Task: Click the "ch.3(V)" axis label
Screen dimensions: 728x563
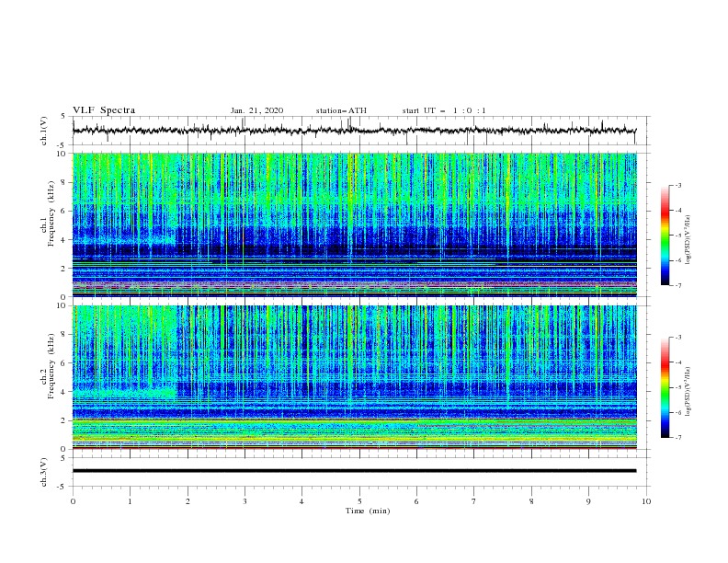Action: click(44, 472)
